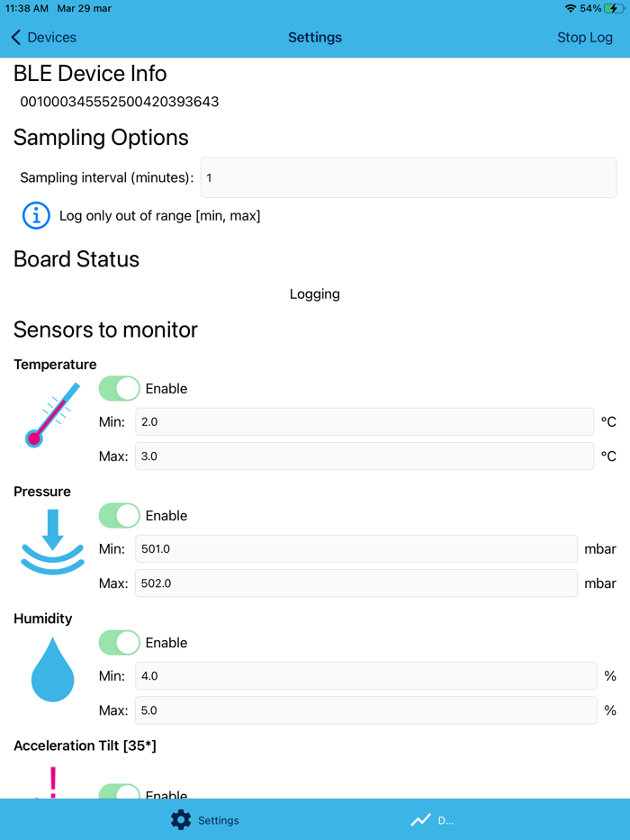This screenshot has width=630, height=840.
Task: Open the Devices back chevron
Action: (x=15, y=38)
